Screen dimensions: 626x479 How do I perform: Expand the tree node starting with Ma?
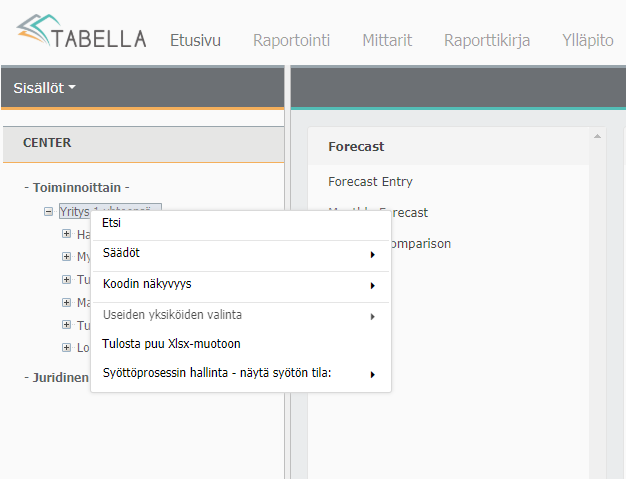(66, 302)
